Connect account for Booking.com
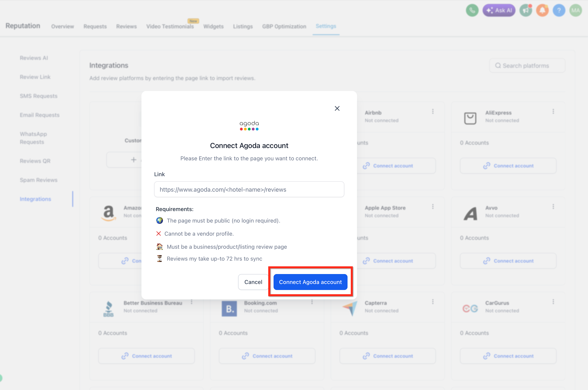 click(x=267, y=356)
